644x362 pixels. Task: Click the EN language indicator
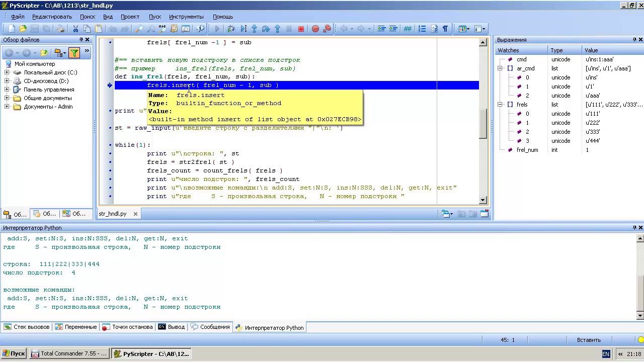(606, 354)
